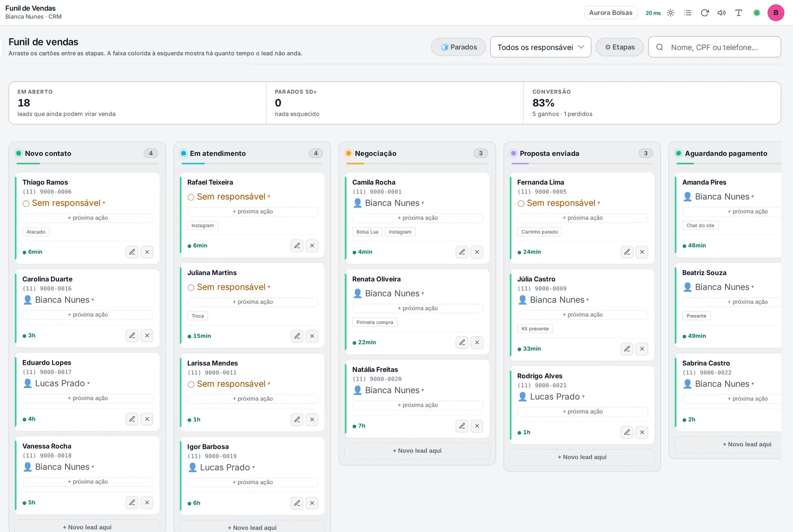Edit Natália Freitas card pencil icon

tap(462, 426)
